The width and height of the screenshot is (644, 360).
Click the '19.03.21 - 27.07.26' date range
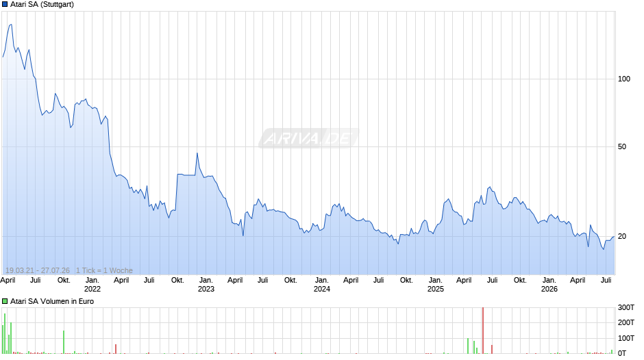(x=38, y=270)
